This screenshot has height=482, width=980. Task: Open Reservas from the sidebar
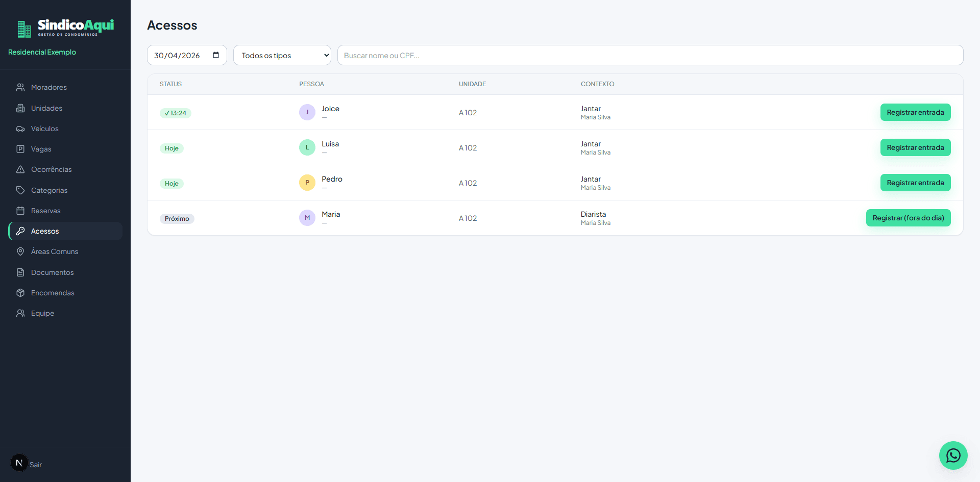click(65, 211)
